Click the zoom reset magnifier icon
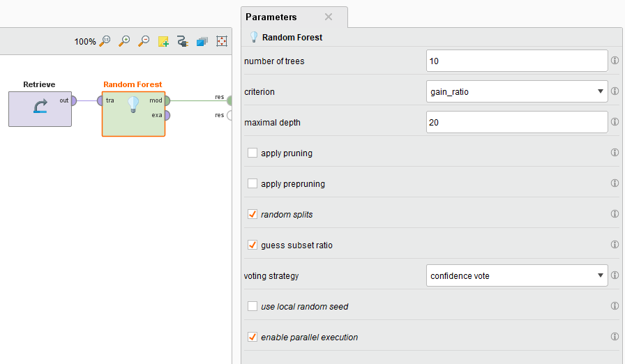The width and height of the screenshot is (625, 364). click(x=105, y=41)
